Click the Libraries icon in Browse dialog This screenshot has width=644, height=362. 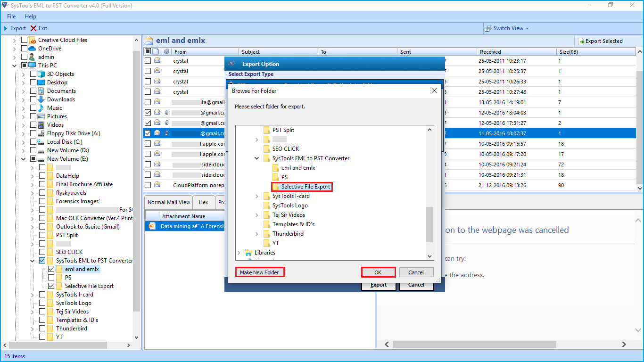(248, 253)
